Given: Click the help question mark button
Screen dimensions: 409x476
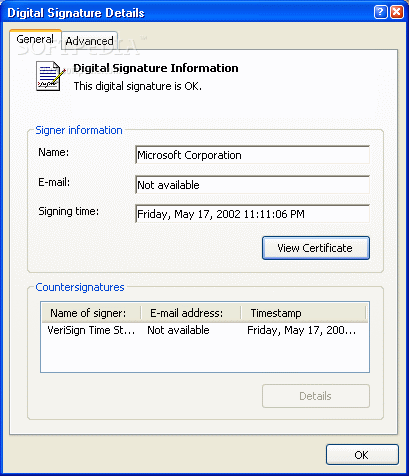Looking at the screenshot, I should point(380,12).
